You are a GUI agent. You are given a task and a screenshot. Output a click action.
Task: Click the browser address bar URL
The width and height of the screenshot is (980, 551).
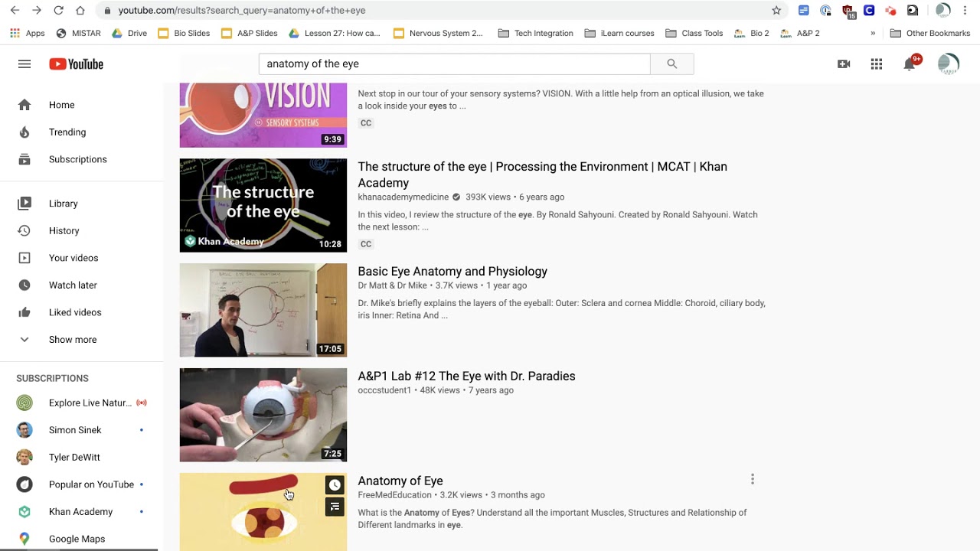click(242, 11)
